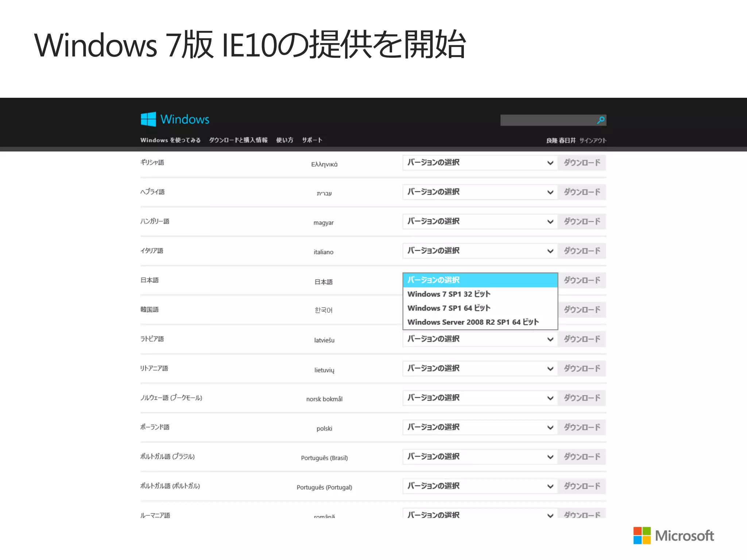Click ダウンロード button for 日本語
This screenshot has height=560, width=747.
pyautogui.click(x=582, y=280)
